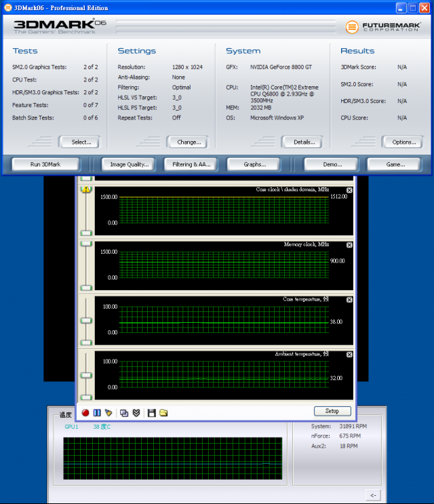Open the Graphs tool
This screenshot has height=504, width=434.
254,164
